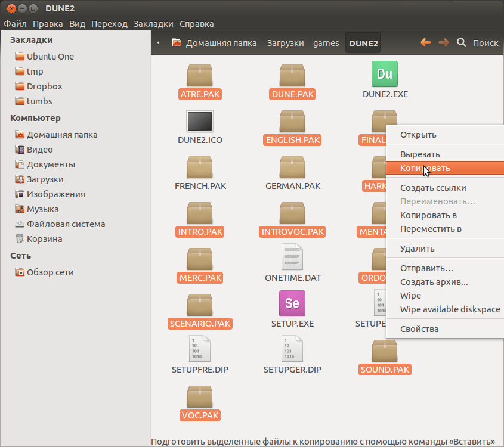504x447 pixels.
Task: Click the games path bar button
Action: point(326,43)
